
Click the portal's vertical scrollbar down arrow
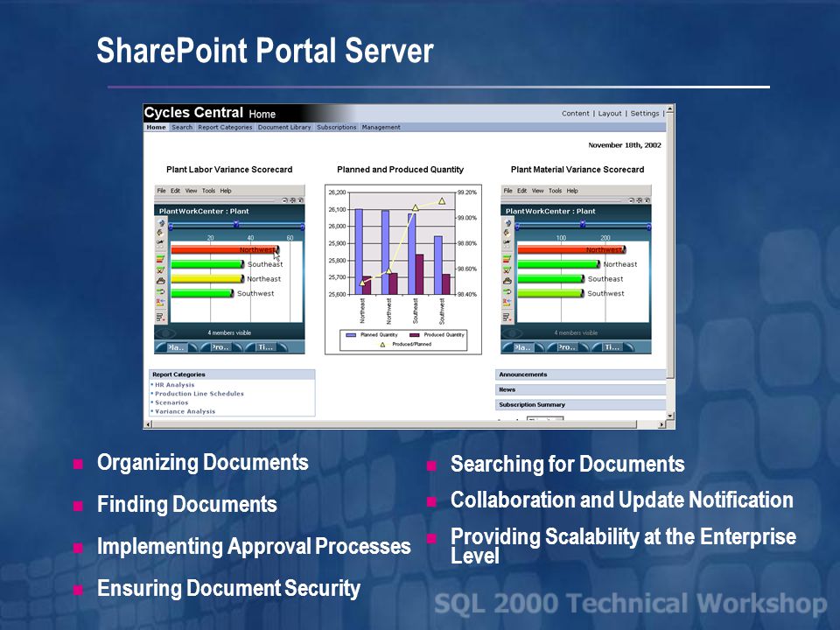[x=670, y=416]
